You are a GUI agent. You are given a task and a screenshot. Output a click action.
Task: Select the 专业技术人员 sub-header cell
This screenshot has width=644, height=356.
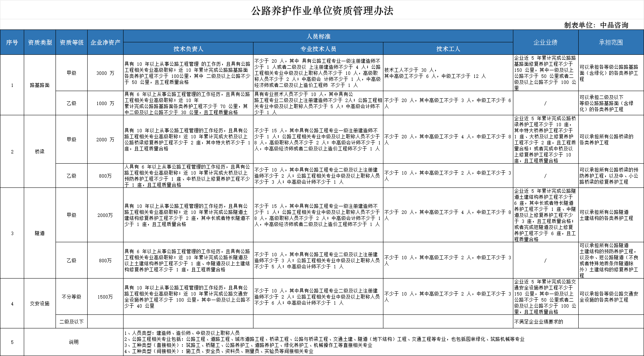tap(318, 49)
